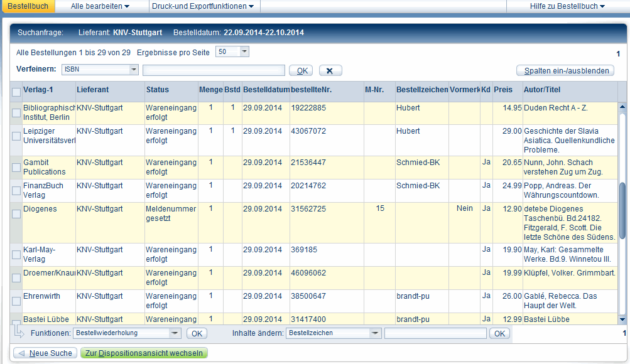Switch to the Bestellbuch tab

point(27,6)
